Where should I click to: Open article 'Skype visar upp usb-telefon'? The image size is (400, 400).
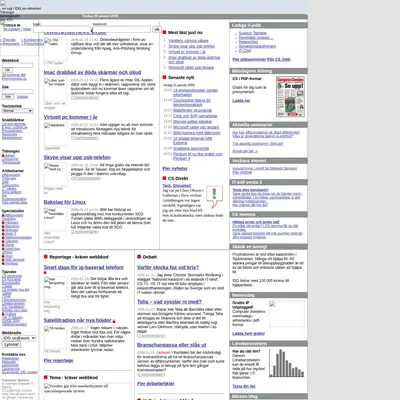coord(77,157)
